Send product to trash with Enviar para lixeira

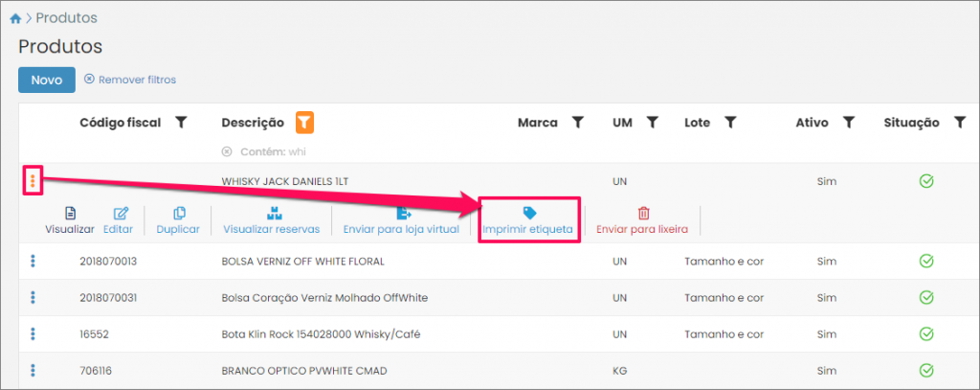point(643,220)
